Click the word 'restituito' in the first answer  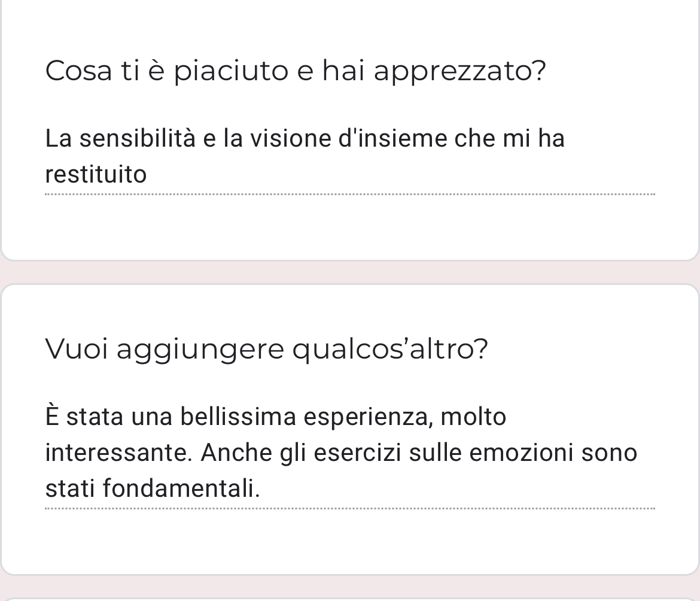coord(96,174)
